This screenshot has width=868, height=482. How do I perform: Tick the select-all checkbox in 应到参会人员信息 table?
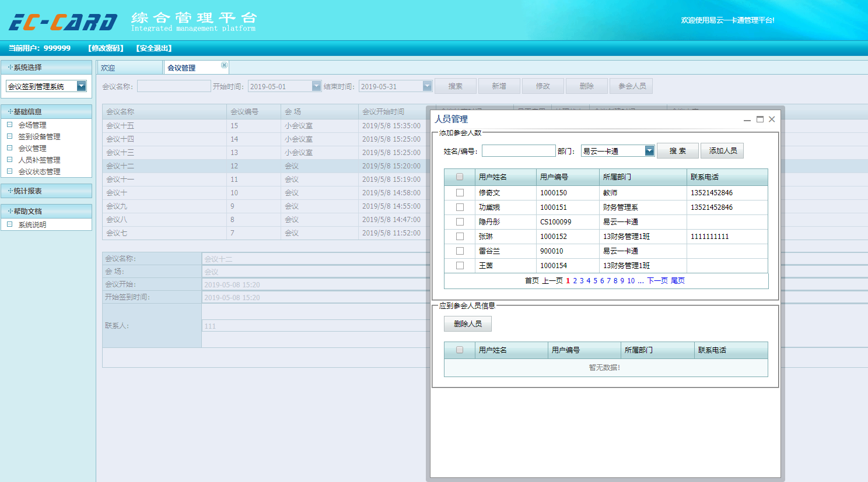460,350
